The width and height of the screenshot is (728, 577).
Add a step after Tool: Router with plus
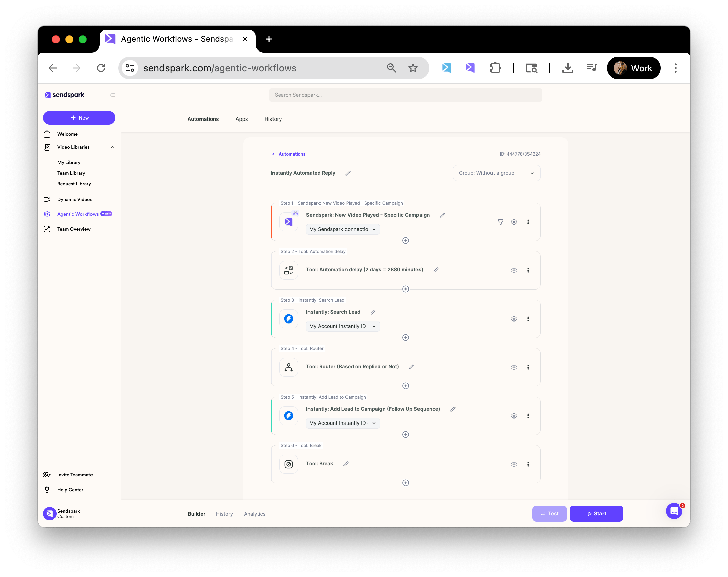point(405,386)
